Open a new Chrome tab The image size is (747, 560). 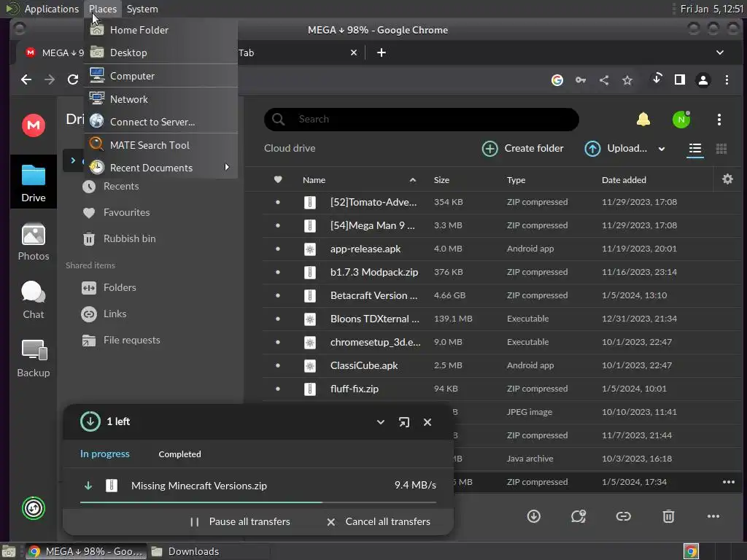click(x=381, y=52)
